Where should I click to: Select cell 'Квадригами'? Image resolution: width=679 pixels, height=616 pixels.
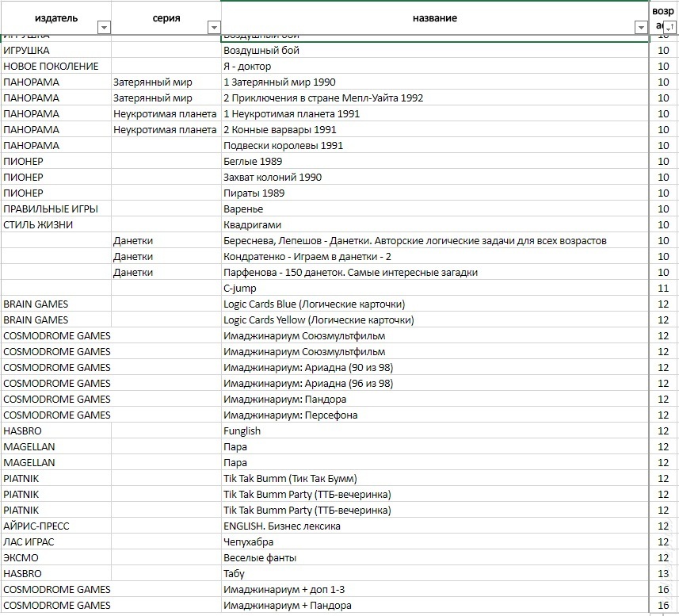click(435, 225)
